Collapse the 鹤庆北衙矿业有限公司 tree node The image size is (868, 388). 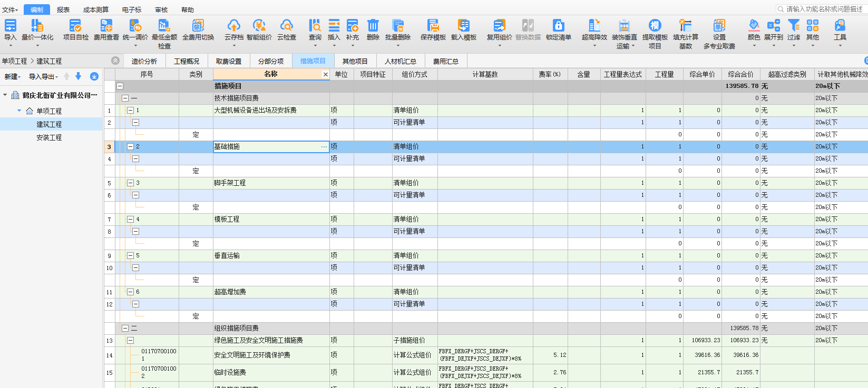(x=5, y=95)
